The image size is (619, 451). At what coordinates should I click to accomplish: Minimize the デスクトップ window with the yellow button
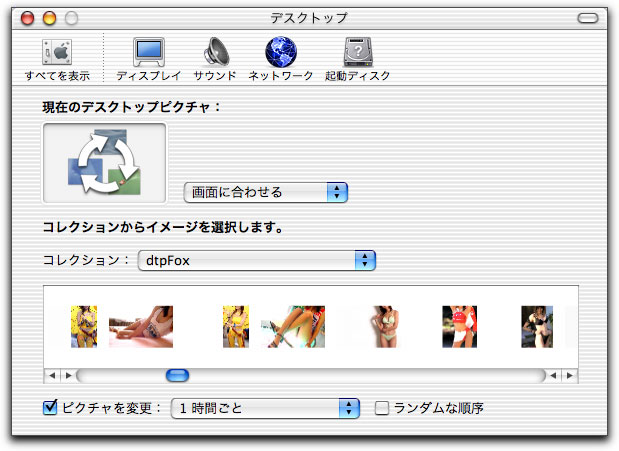[48, 18]
